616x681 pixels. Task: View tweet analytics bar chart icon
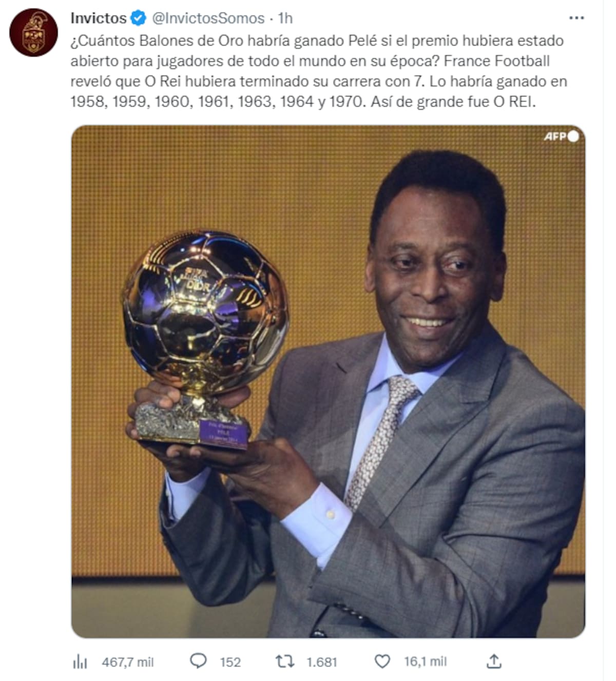click(80, 662)
